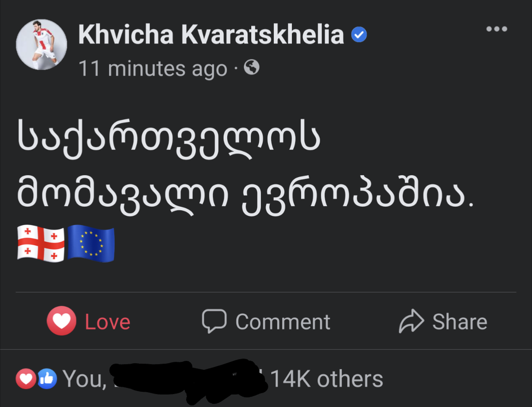532x407 pixels.
Task: Click the blue verified badge
Action: 360,35
